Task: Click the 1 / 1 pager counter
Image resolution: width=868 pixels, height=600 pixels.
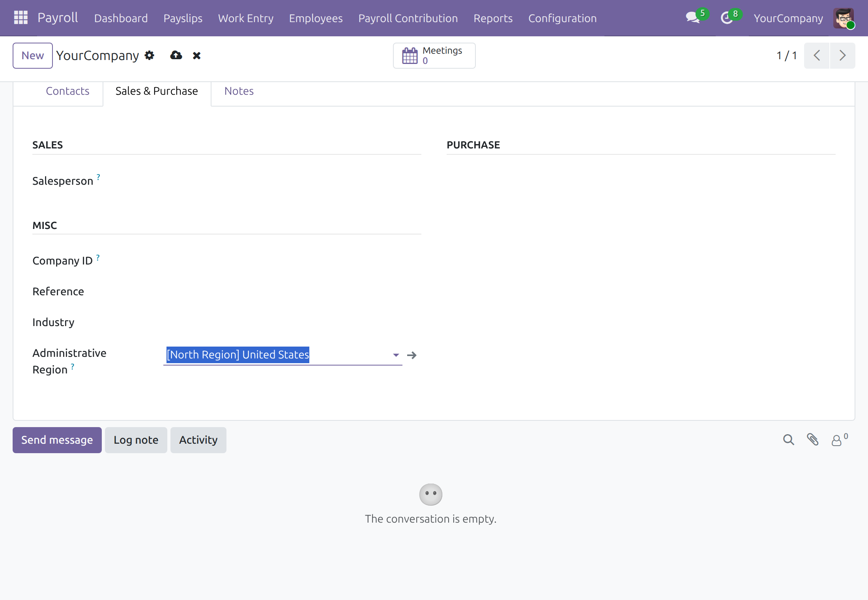Action: (x=787, y=56)
